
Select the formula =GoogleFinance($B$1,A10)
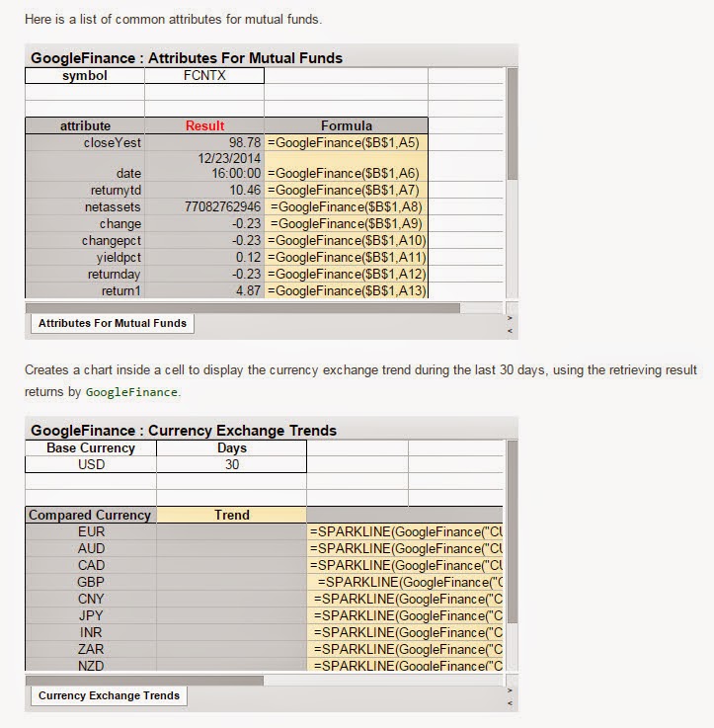(x=347, y=240)
